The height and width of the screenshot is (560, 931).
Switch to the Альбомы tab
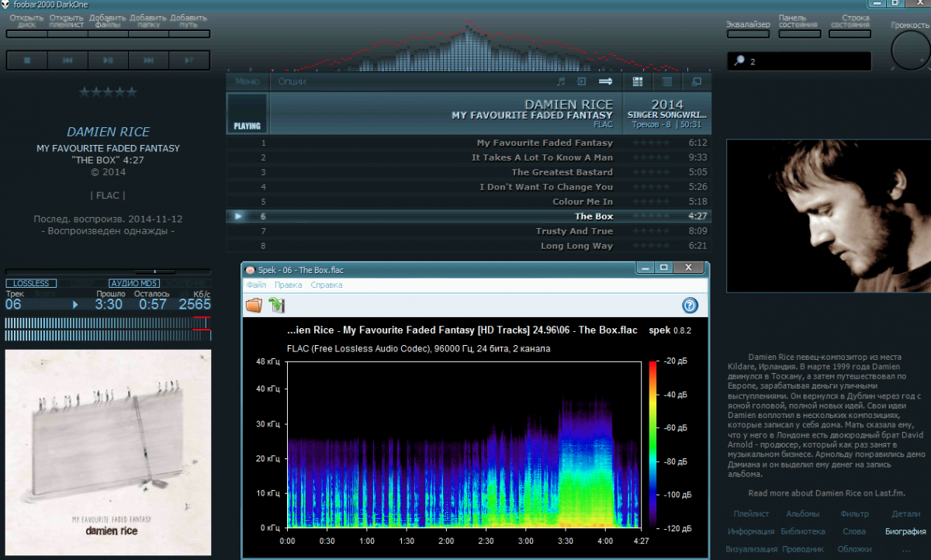tap(802, 513)
